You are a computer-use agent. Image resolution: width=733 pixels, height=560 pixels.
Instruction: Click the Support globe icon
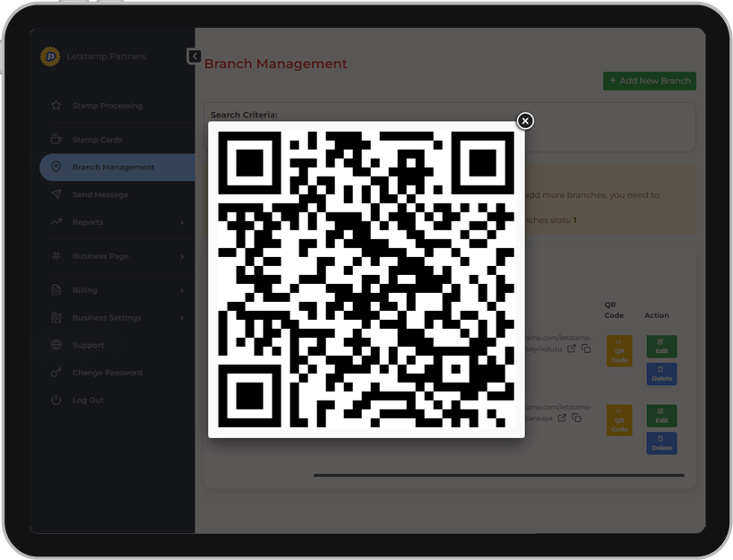[56, 345]
